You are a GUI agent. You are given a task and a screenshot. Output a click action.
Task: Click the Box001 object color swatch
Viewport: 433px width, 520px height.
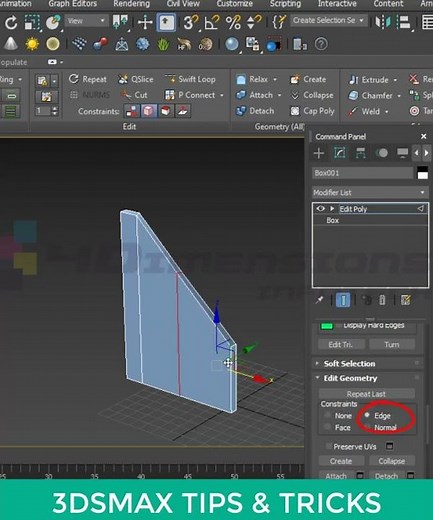[422, 173]
